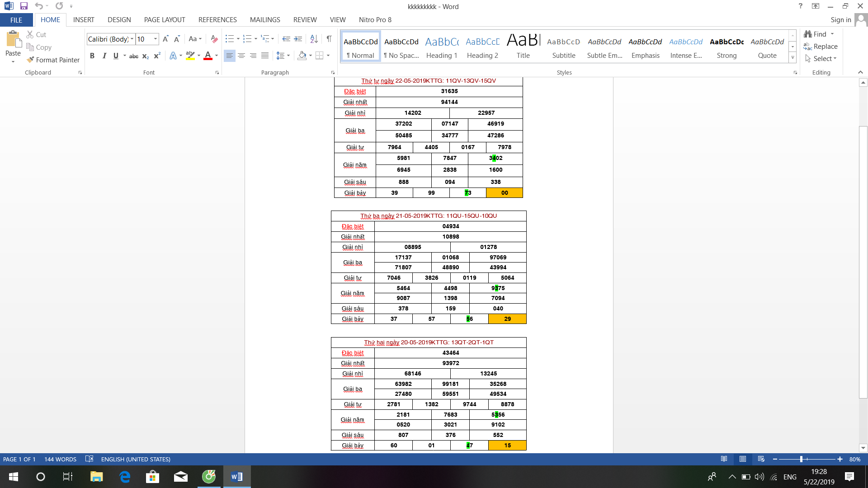Toggle Italic formatting
Viewport: 868px width, 488px height.
104,56
